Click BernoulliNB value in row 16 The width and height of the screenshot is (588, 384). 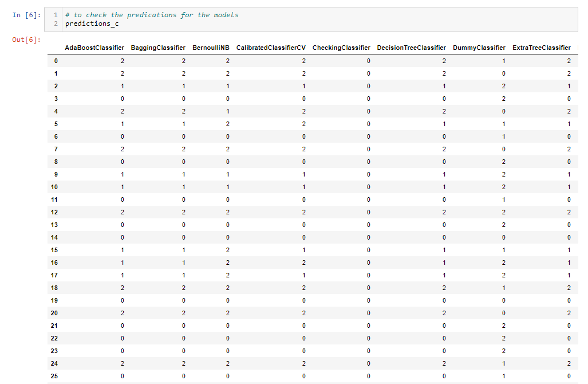[228, 262]
